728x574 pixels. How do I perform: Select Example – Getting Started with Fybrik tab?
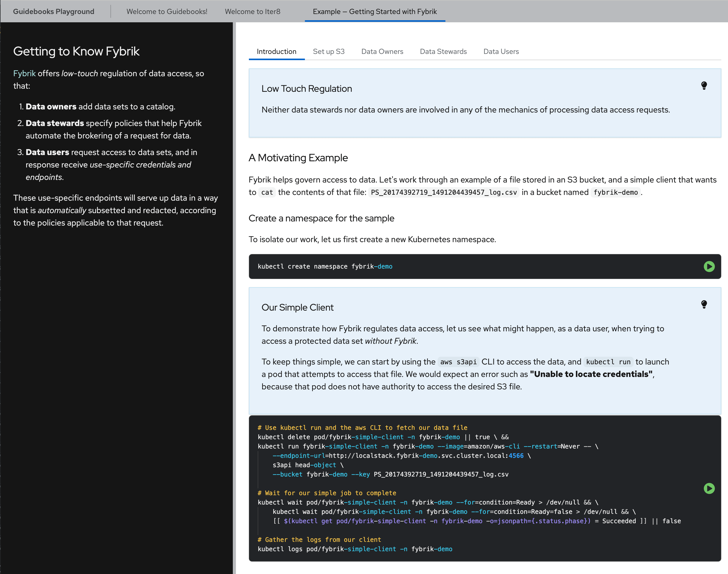coord(374,11)
